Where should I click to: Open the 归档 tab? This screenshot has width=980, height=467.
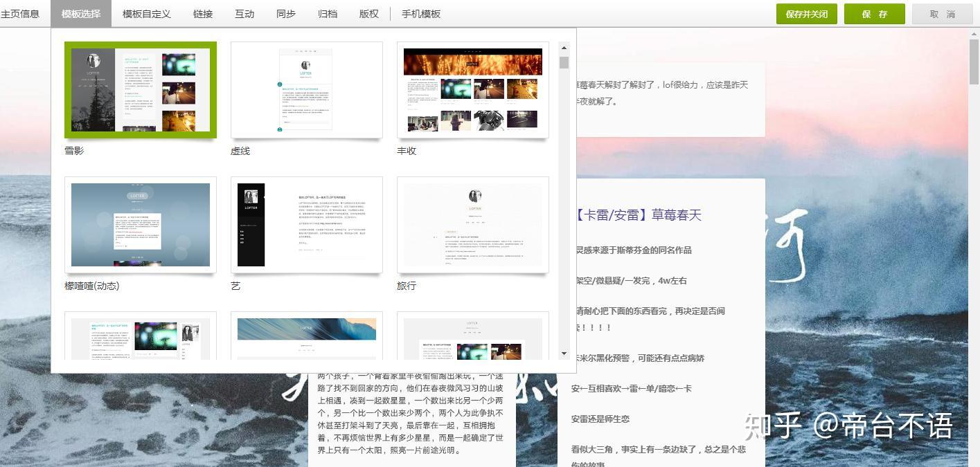tap(328, 14)
